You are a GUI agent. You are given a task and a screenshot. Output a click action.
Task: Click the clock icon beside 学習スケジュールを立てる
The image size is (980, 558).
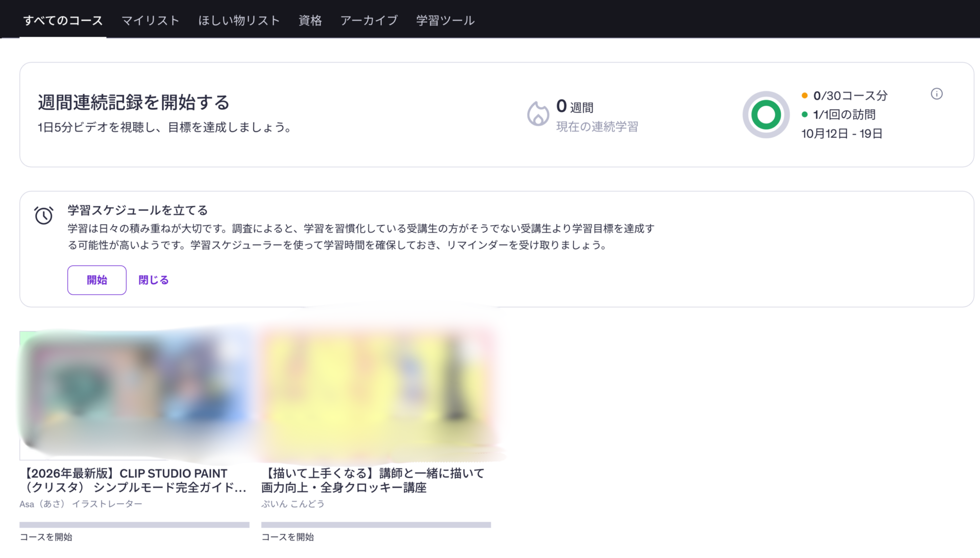click(44, 215)
